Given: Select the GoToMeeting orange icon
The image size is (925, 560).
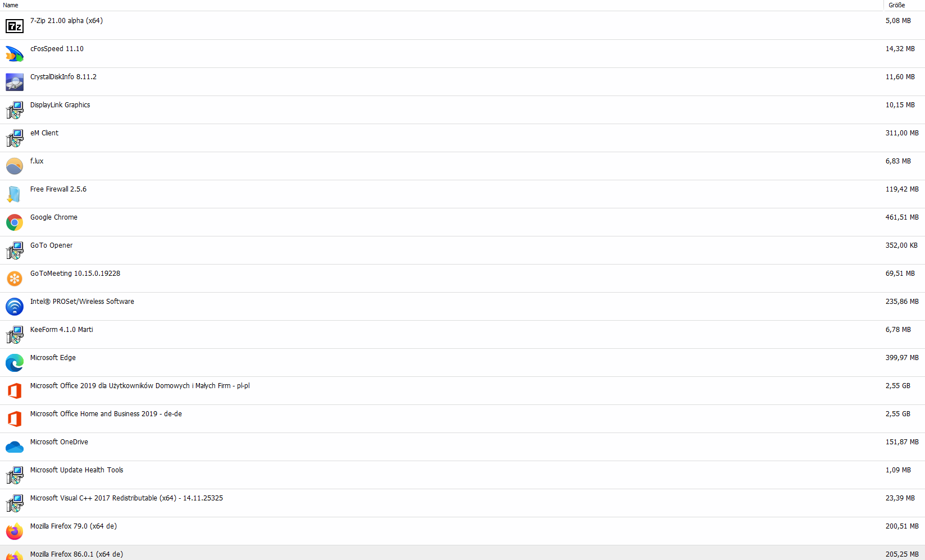Looking at the screenshot, I should click(15, 279).
